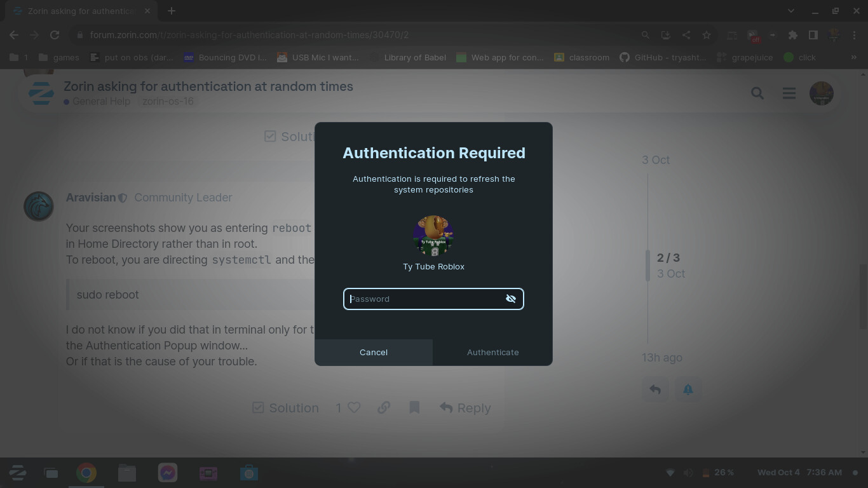The height and width of the screenshot is (488, 868).
Task: Open the 'Web app for con...' bookmark
Action: pos(499,57)
